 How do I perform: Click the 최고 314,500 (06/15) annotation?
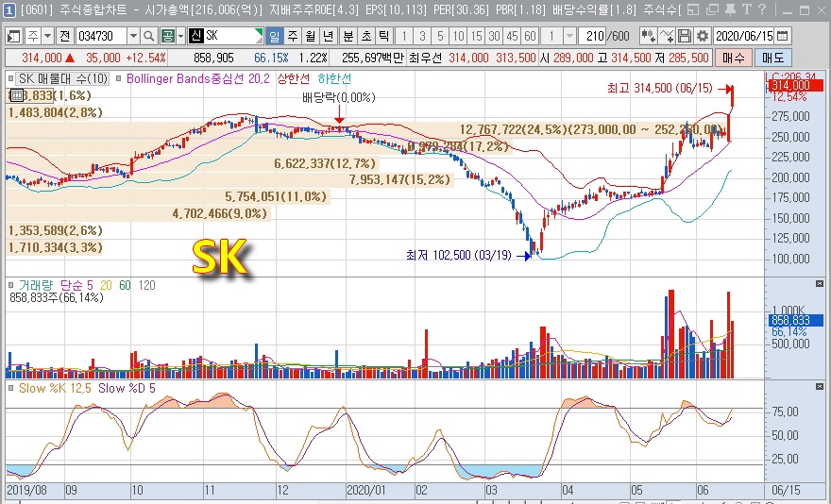659,88
